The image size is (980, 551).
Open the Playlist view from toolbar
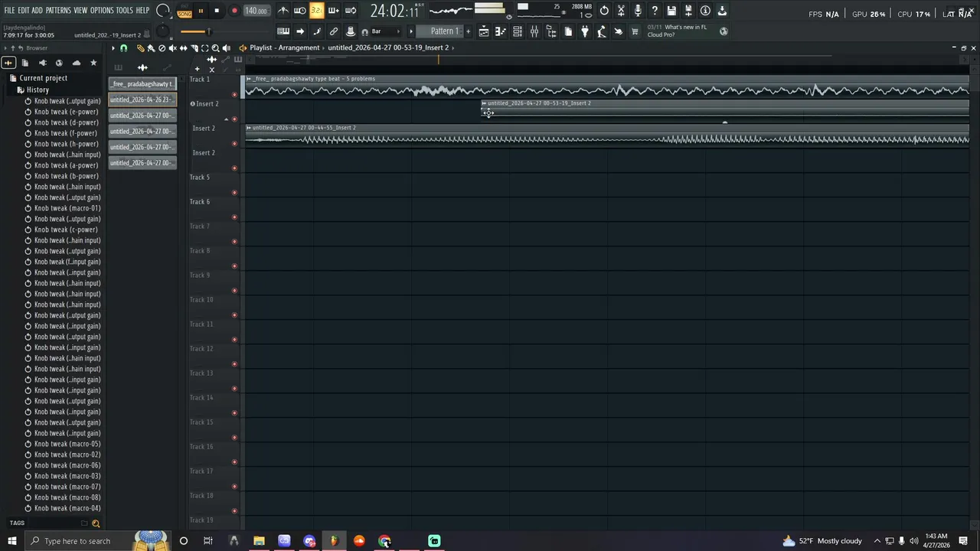484,31
